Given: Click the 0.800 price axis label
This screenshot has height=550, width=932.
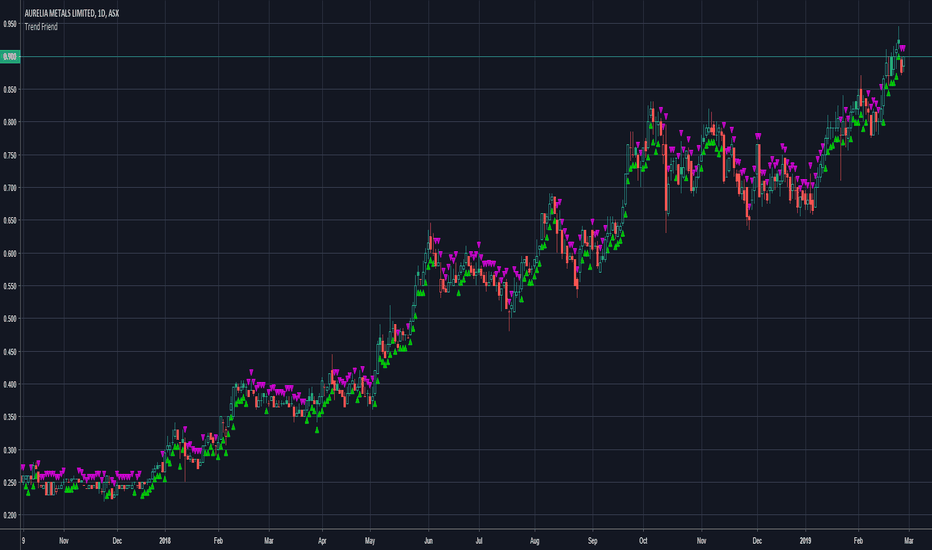Looking at the screenshot, I should coord(10,122).
